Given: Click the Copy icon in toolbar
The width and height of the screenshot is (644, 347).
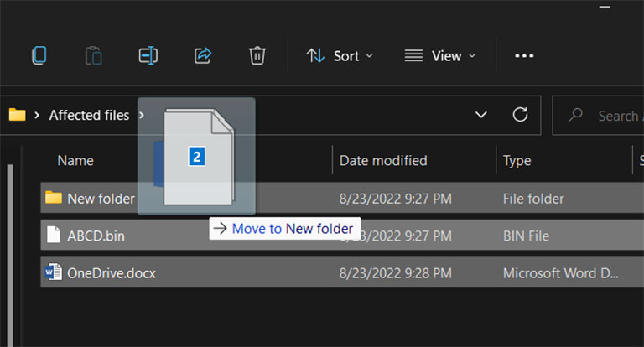Looking at the screenshot, I should point(39,55).
